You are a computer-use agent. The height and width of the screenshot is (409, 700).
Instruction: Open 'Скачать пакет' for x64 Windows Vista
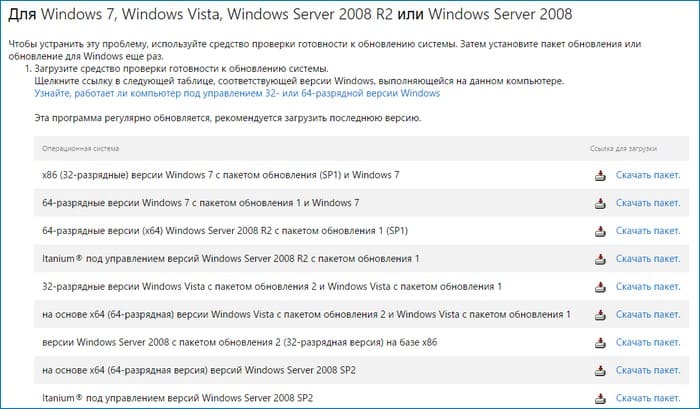click(x=648, y=314)
